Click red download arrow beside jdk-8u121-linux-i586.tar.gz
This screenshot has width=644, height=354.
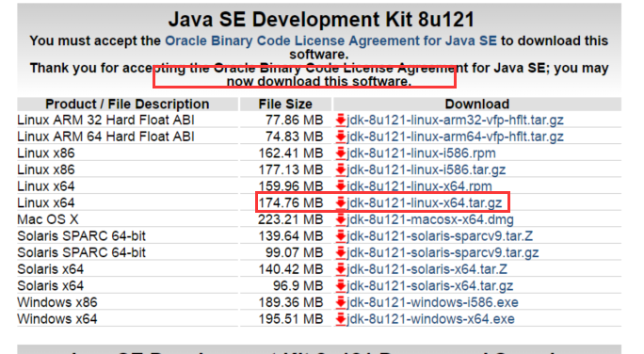(341, 169)
